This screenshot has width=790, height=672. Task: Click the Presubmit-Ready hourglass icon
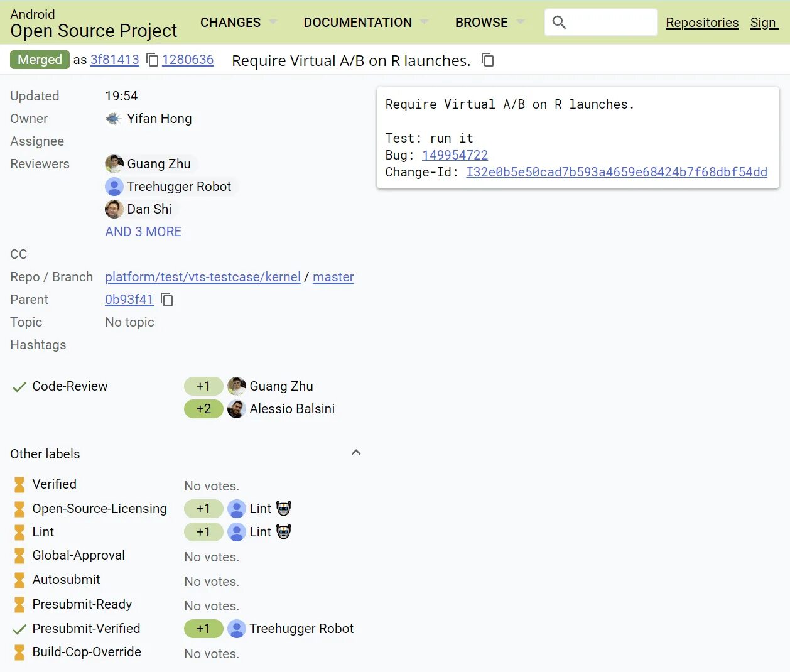pyautogui.click(x=19, y=605)
